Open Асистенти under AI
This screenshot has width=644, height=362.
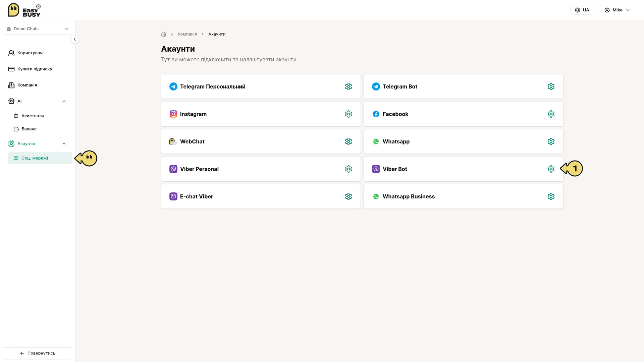coord(40,116)
